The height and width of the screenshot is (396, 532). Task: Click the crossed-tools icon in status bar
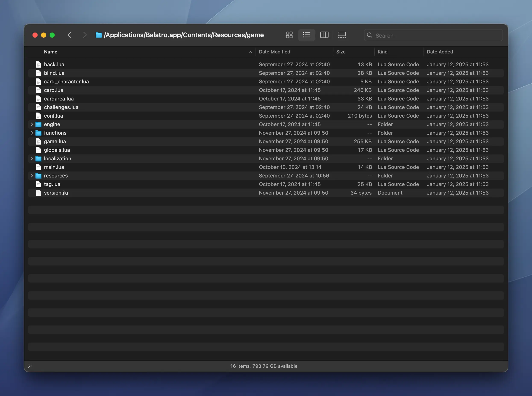[30, 366]
